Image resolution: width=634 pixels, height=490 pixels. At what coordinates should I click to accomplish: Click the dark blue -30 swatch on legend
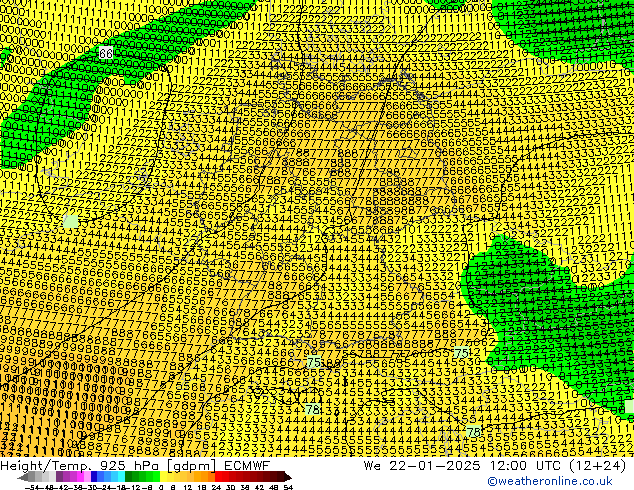[94, 477]
